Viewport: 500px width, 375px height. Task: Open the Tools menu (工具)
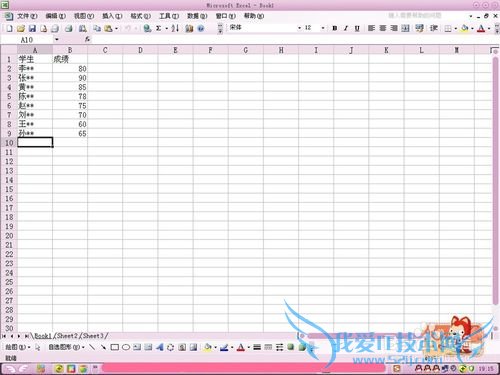[169, 16]
